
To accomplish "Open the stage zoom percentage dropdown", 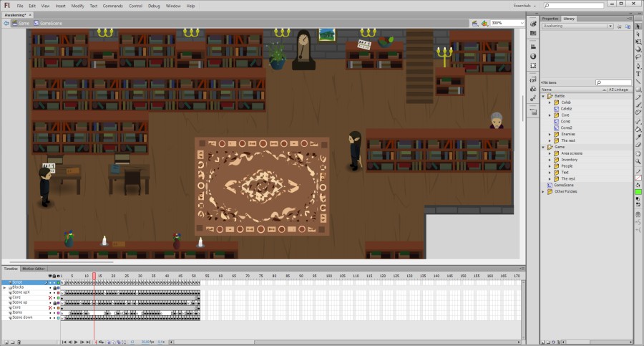I will click(x=523, y=23).
